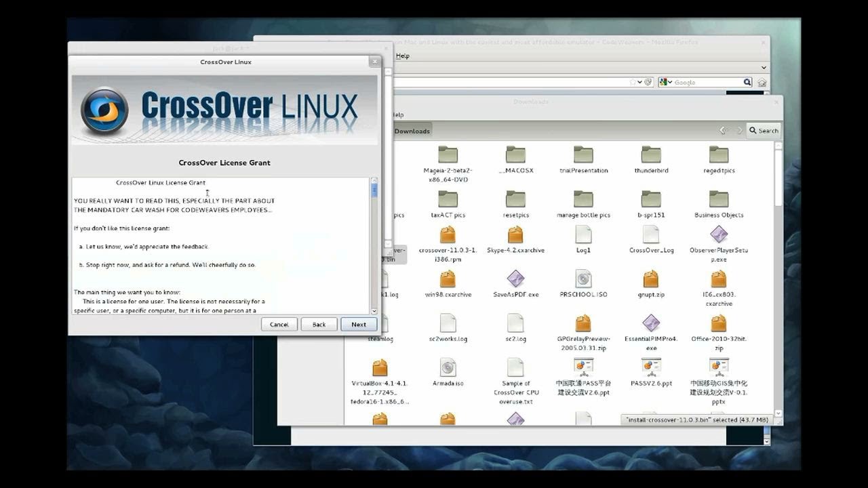Click Next in the CrossOver license dialog
Screen dimensions: 868x488
[359, 324]
